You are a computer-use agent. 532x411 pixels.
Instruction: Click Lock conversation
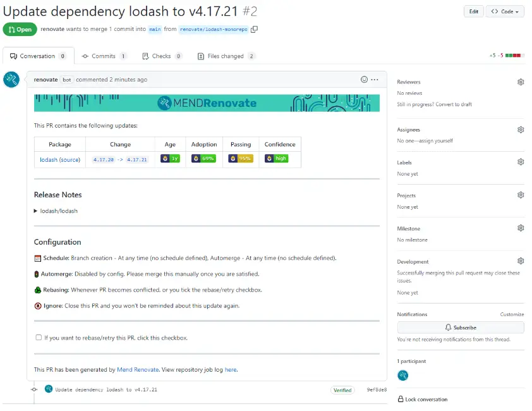tap(423, 399)
